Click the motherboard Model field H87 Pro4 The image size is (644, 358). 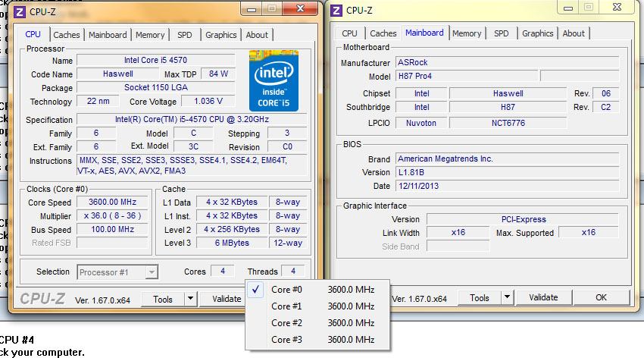(x=467, y=76)
